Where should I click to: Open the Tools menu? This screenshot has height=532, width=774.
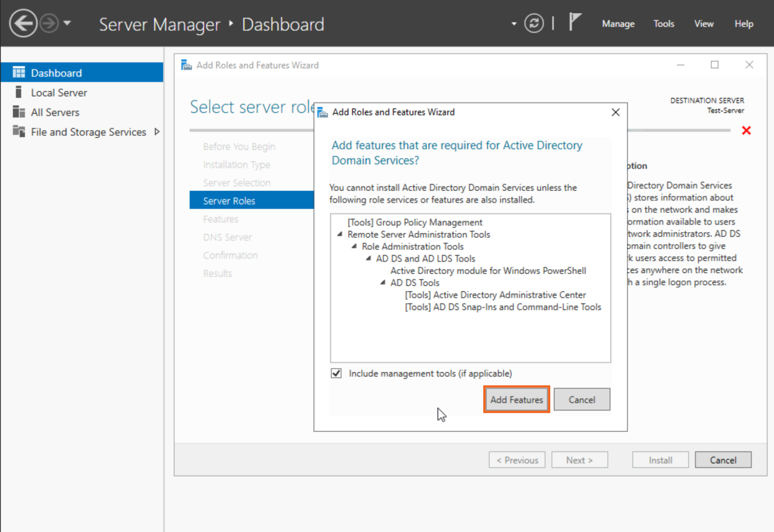(x=664, y=23)
